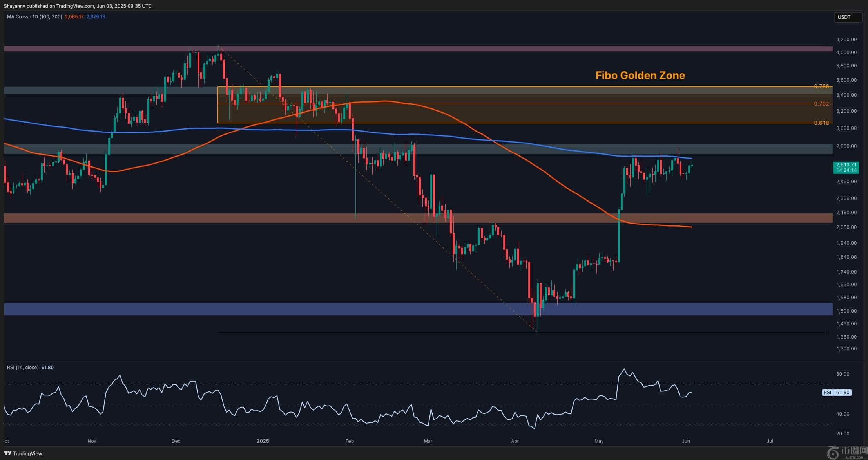Click the green 2,613.71 current price tag
Image resolution: width=868 pixels, height=460 pixels.
point(846,168)
